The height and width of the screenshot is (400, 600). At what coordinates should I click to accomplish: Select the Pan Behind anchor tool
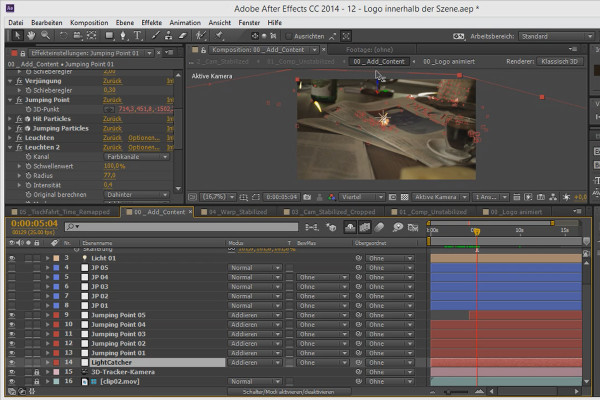pyautogui.click(x=91, y=36)
